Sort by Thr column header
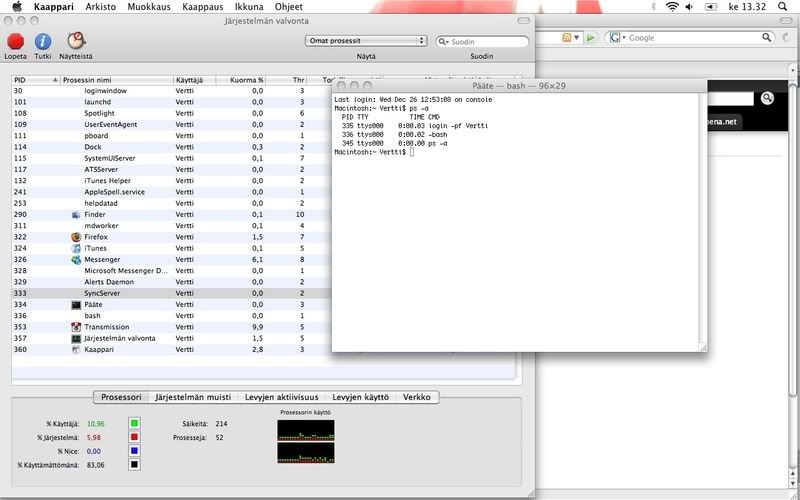 (x=286, y=80)
